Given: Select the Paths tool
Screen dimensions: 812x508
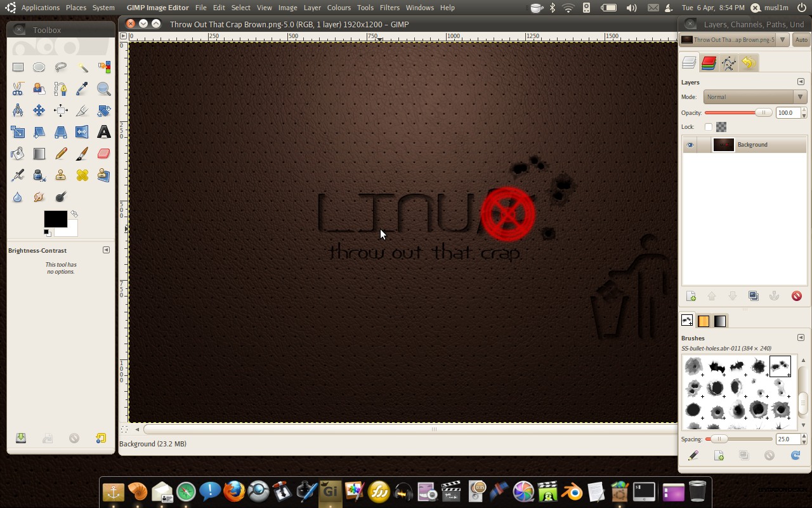Looking at the screenshot, I should [x=61, y=88].
